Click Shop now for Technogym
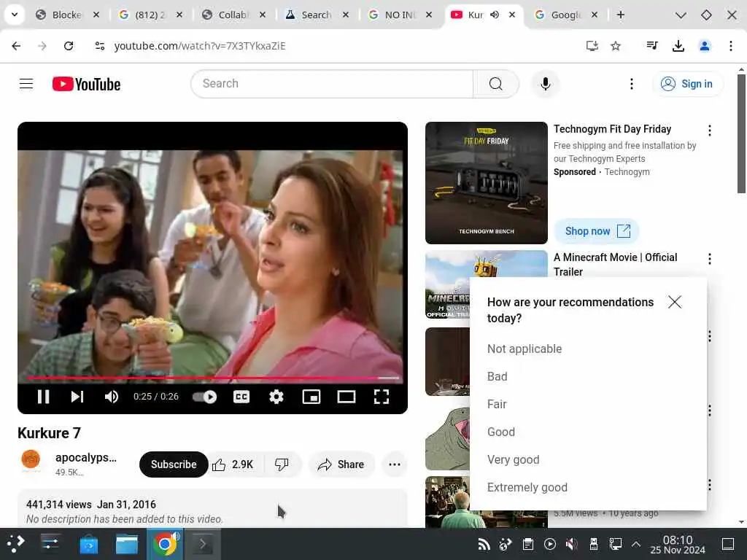The height and width of the screenshot is (560, 747). (597, 231)
